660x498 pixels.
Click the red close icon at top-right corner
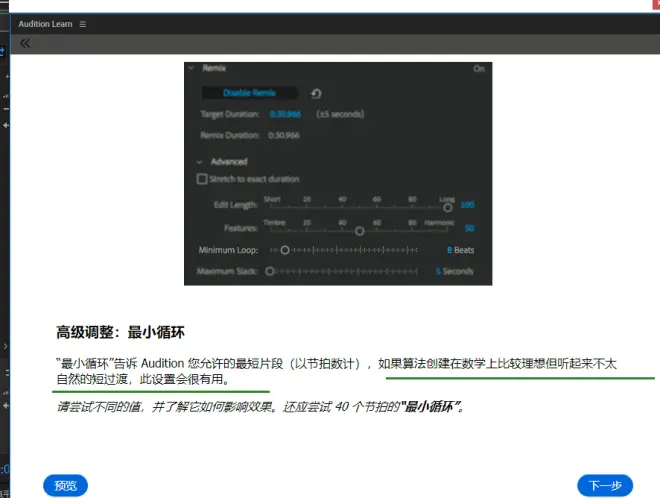tap(656, 4)
